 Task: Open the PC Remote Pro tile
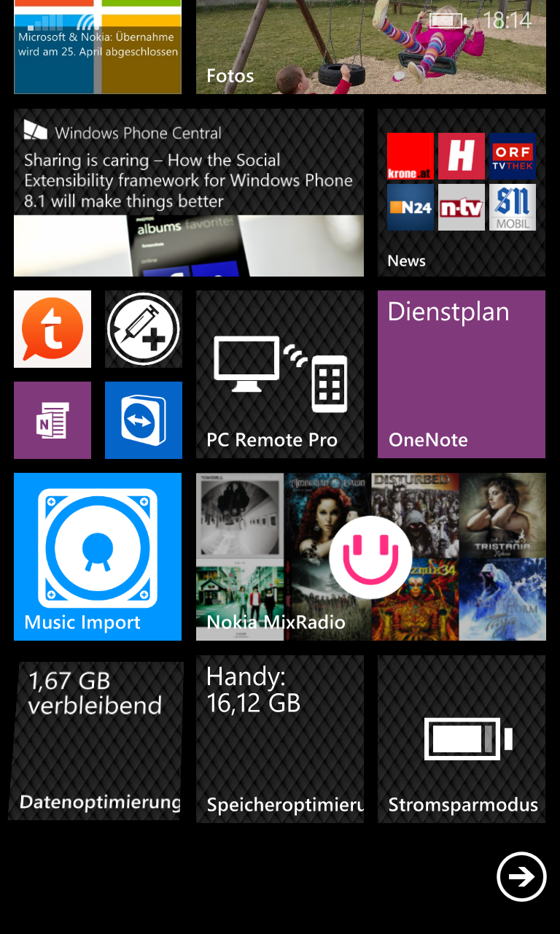(280, 374)
